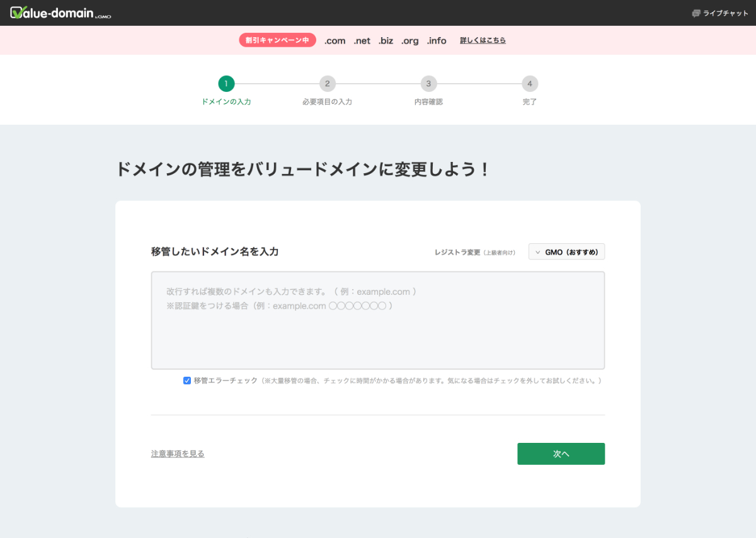The image size is (756, 538).
Task: Choose the .biz item in campaign banner
Action: 386,41
